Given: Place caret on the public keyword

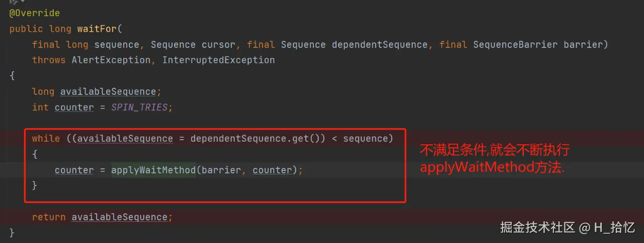Looking at the screenshot, I should click(x=26, y=29).
